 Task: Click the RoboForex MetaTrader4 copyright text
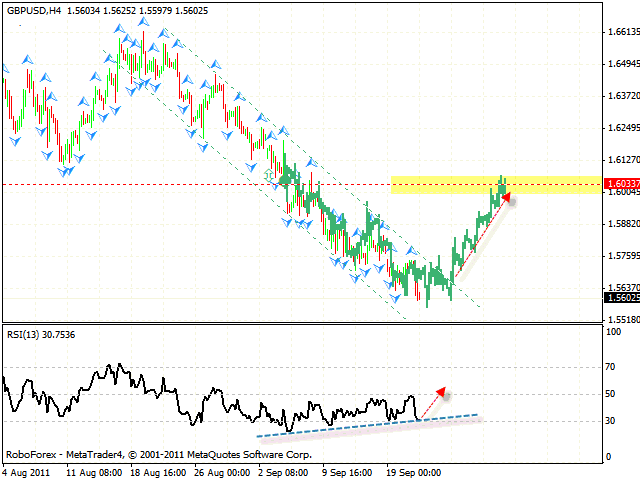tap(158, 454)
